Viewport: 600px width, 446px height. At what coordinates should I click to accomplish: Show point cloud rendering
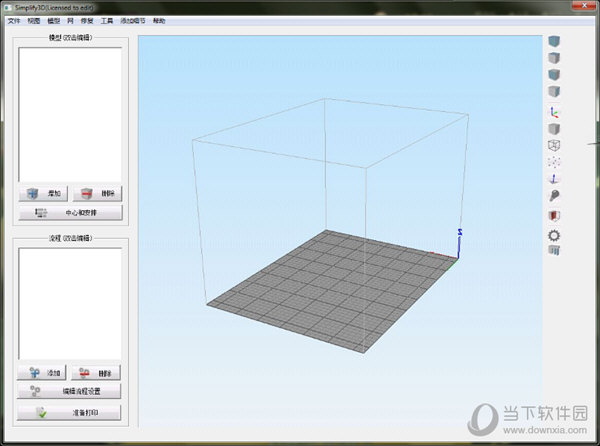[554, 162]
